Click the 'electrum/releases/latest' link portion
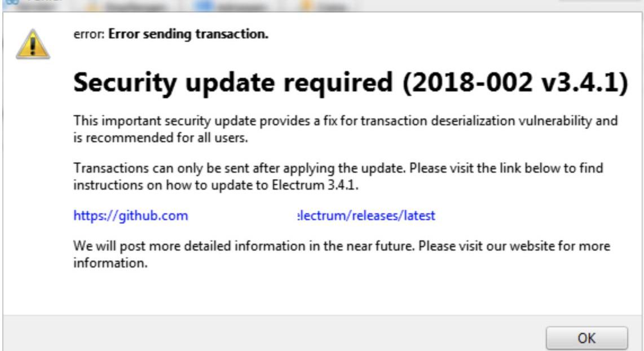Image resolution: width=644 pixels, height=351 pixels. point(366,216)
